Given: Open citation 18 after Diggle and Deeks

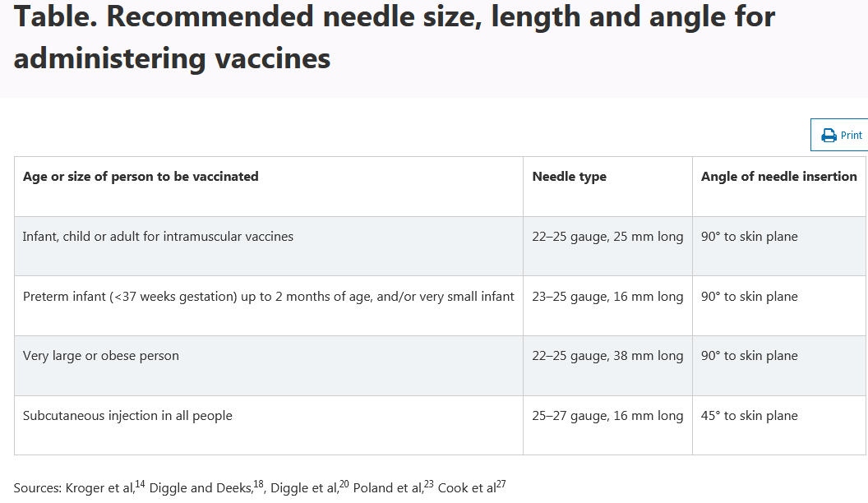Looking at the screenshot, I should pos(259,484).
